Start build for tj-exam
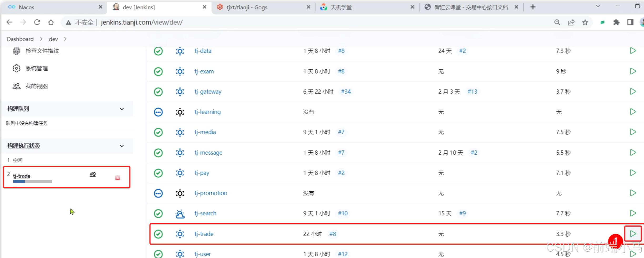 [633, 71]
